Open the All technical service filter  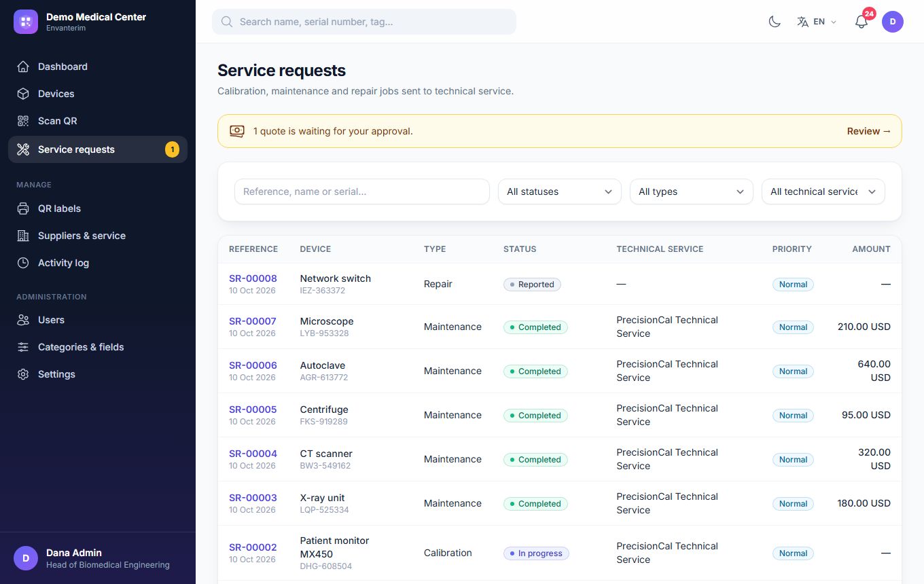823,191
